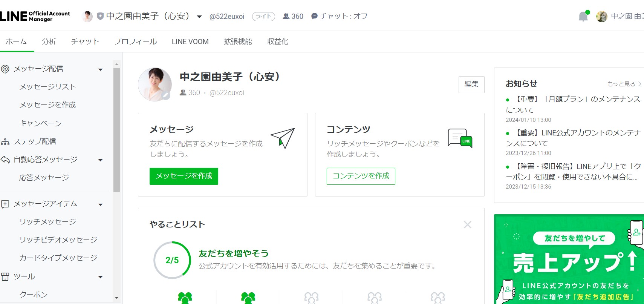
Task: Open メッセージリスト in sidebar
Action: [x=48, y=87]
